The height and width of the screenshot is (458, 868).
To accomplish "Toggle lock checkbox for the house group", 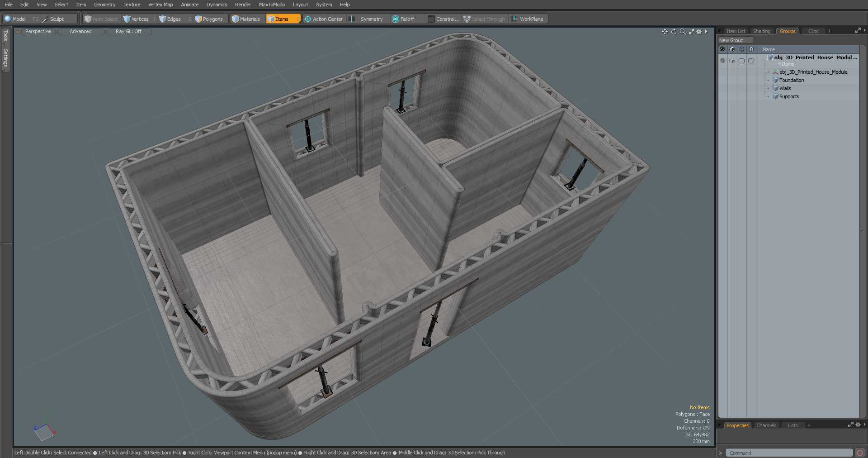I will coord(741,61).
